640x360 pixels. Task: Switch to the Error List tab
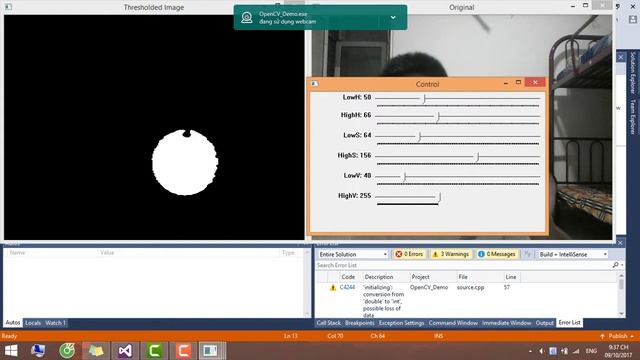pos(569,323)
